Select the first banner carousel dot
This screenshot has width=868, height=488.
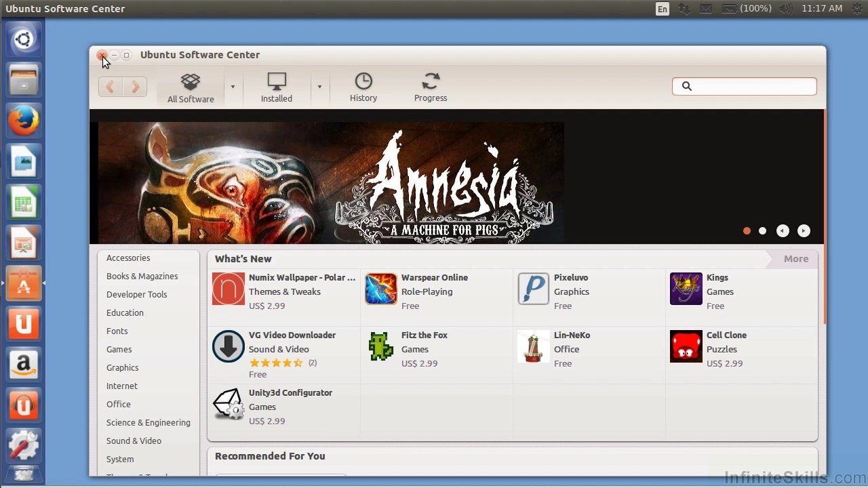click(x=747, y=231)
